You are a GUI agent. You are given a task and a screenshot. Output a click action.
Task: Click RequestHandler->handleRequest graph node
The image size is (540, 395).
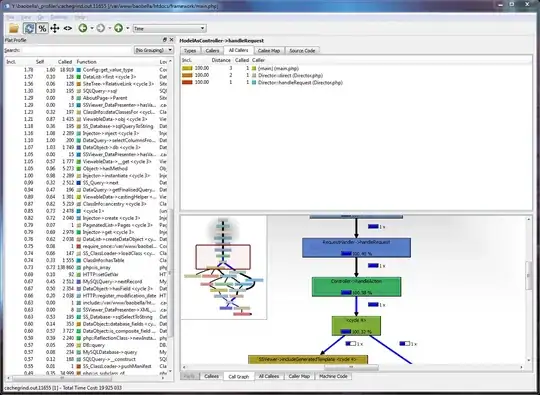click(x=356, y=248)
